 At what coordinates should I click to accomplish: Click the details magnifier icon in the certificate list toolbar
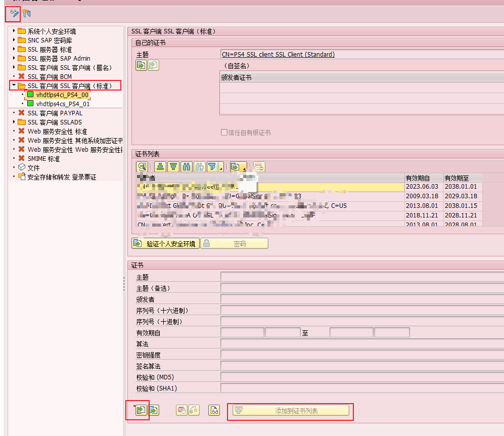point(142,166)
